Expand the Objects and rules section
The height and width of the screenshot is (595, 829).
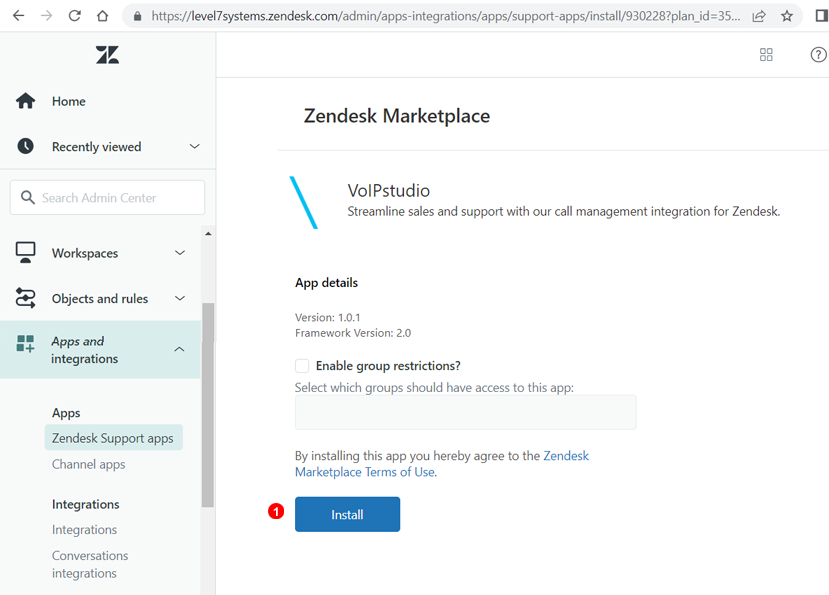click(180, 298)
